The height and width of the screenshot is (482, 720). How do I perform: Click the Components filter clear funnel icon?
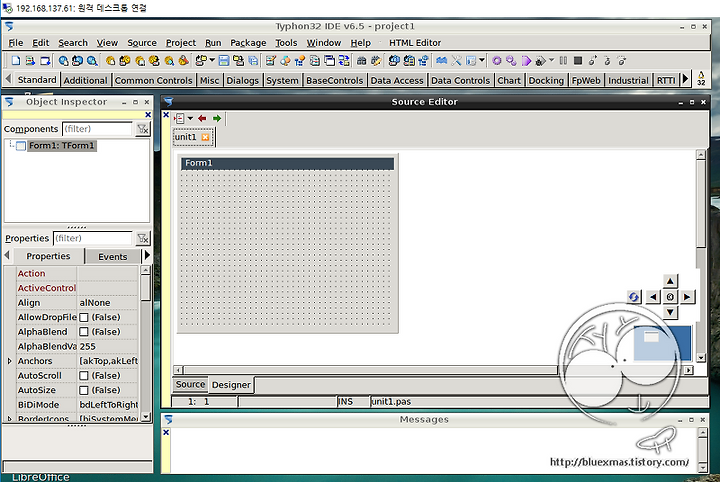tap(143, 129)
